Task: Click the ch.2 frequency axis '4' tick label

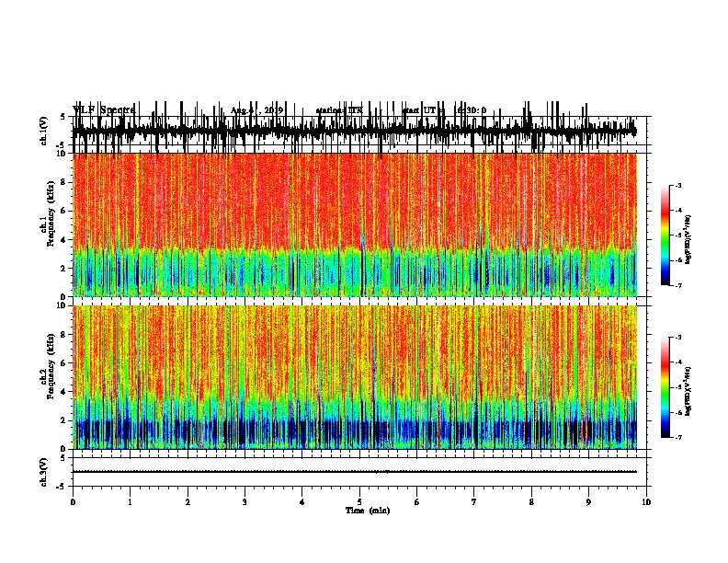Action: pyautogui.click(x=63, y=392)
